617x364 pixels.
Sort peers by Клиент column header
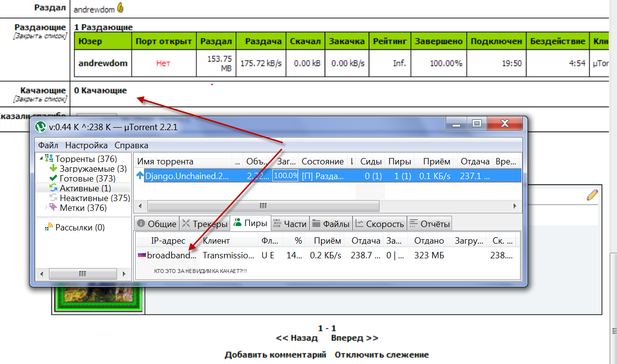click(228, 241)
